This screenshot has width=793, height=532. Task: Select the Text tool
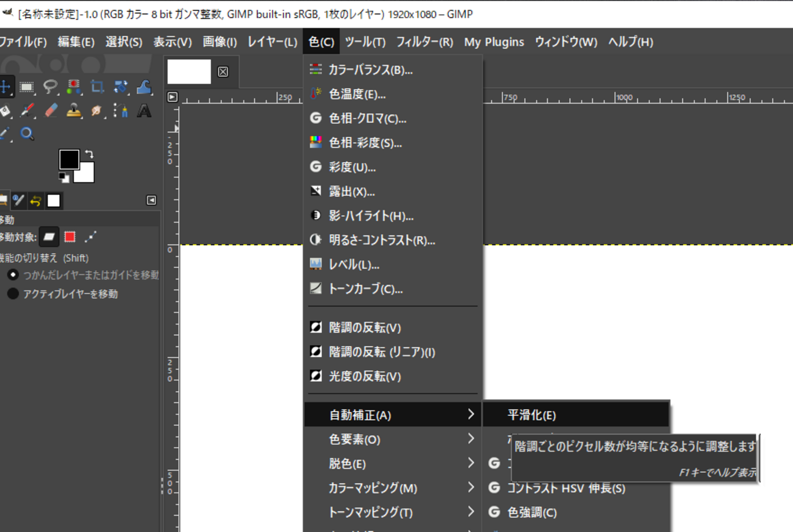pyautogui.click(x=144, y=110)
